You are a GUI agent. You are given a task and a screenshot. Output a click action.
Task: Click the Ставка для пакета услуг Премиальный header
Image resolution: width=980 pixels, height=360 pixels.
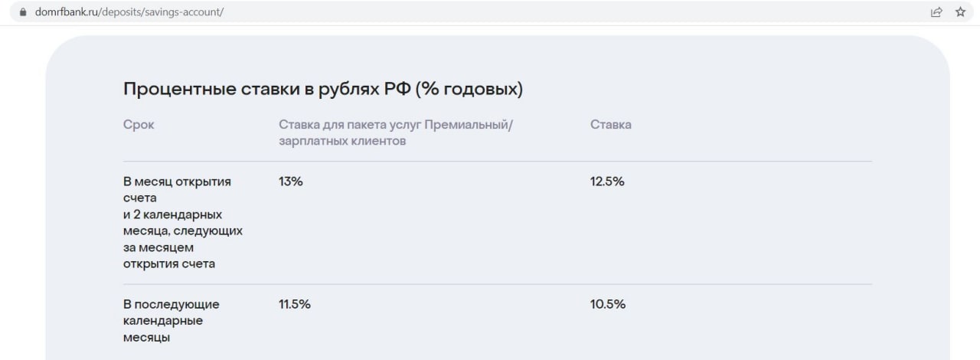tap(396, 125)
